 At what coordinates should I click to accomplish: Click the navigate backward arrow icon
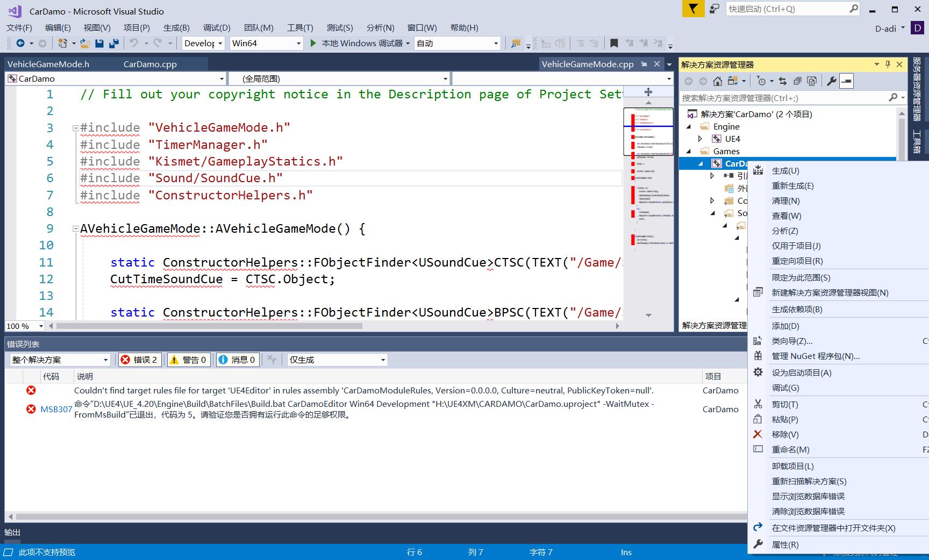[20, 43]
